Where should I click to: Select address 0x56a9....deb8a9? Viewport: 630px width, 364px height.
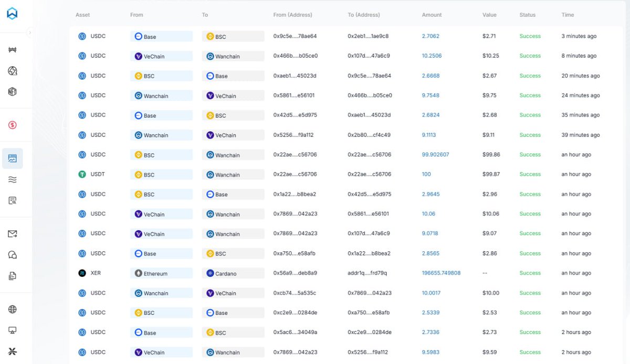[295, 273]
